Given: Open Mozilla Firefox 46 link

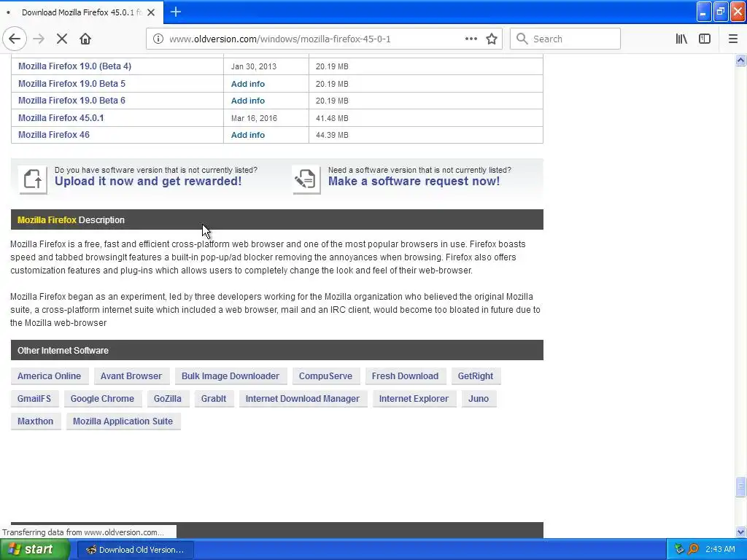Looking at the screenshot, I should pyautogui.click(x=54, y=135).
